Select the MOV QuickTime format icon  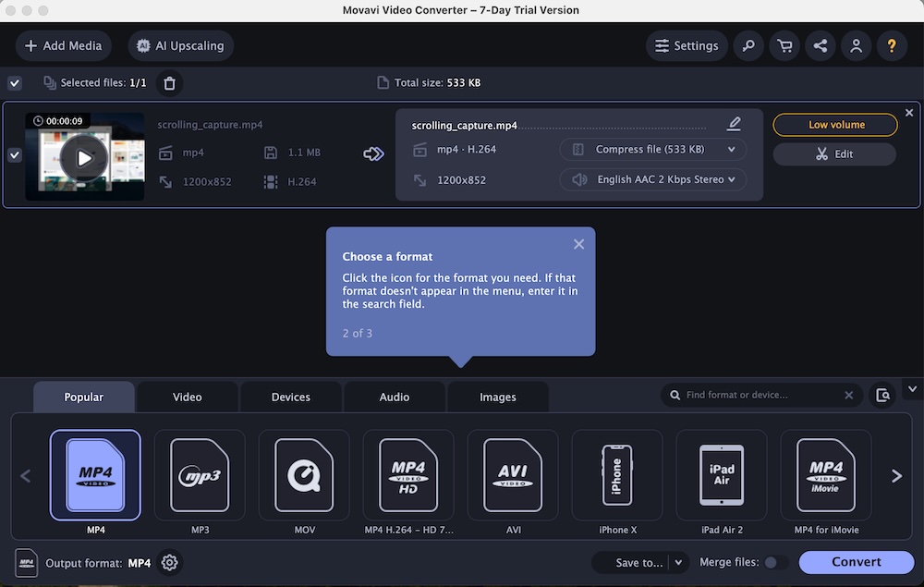click(x=304, y=475)
